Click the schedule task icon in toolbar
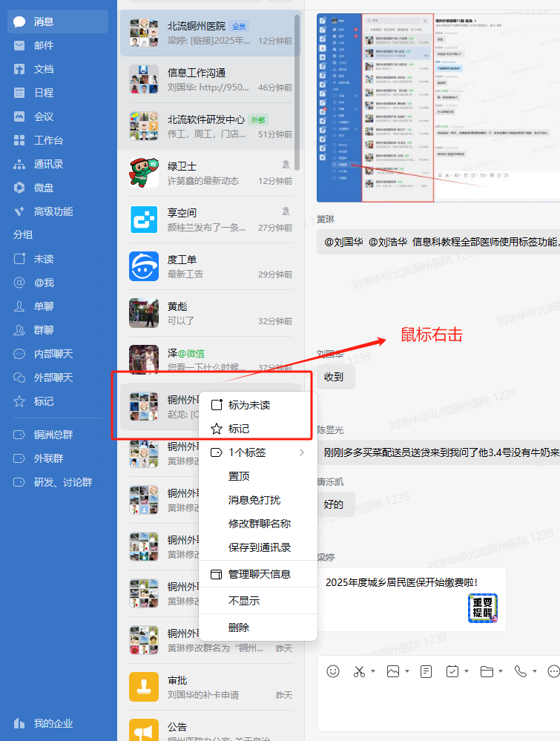 coord(452,671)
